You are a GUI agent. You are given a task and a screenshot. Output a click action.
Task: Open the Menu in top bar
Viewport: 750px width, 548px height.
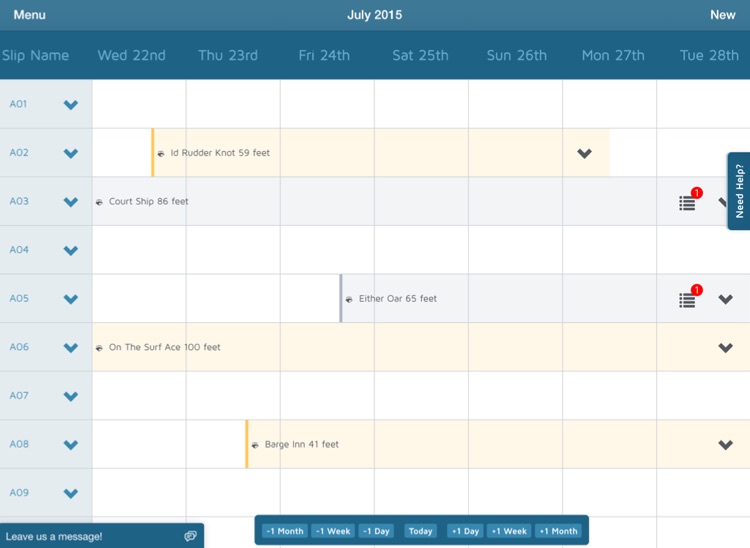tap(29, 15)
